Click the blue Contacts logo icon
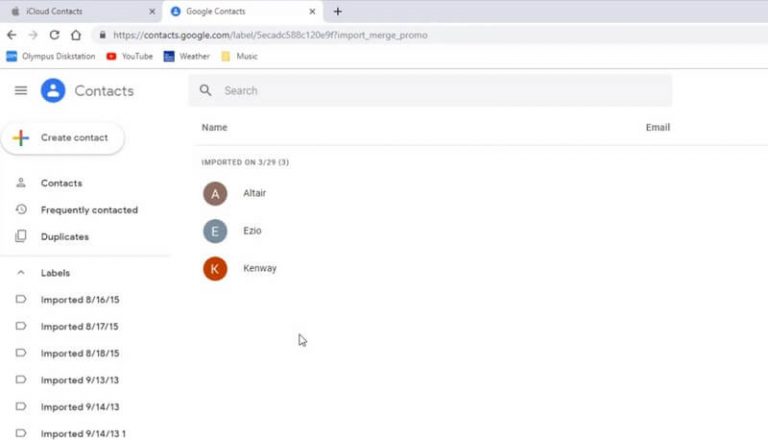Image resolution: width=768 pixels, height=440 pixels. pos(53,91)
